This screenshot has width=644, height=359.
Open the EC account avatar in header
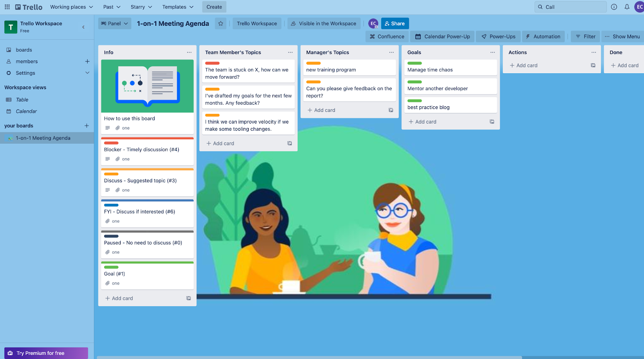tap(639, 7)
